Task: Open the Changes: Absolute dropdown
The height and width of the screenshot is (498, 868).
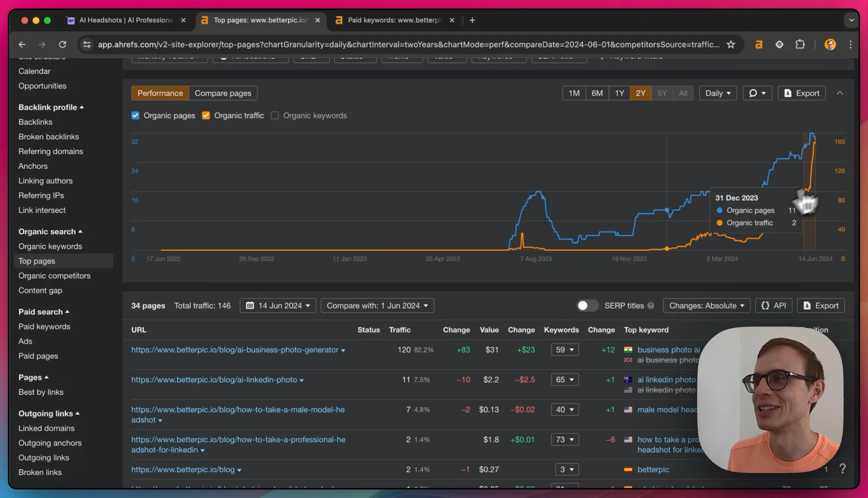Action: pyautogui.click(x=707, y=306)
